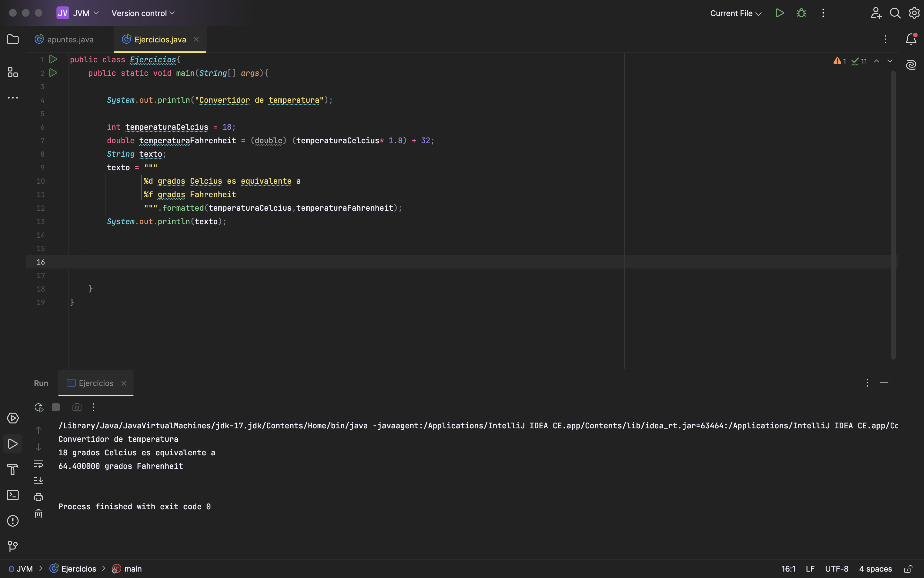Start debugging with the bug icon
The image size is (924, 578).
pyautogui.click(x=801, y=13)
